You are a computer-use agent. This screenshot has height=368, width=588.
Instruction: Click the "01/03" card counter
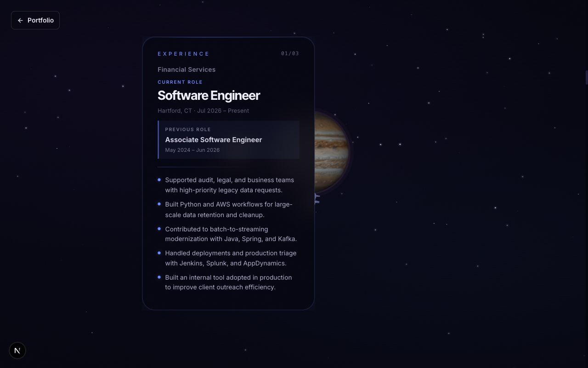[x=290, y=53]
